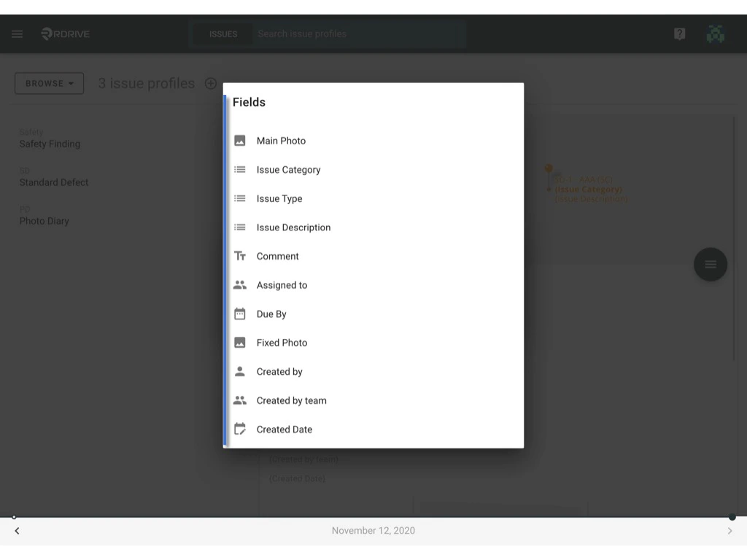The height and width of the screenshot is (560, 747).
Task: Click the add issue profile plus icon
Action: click(x=210, y=83)
